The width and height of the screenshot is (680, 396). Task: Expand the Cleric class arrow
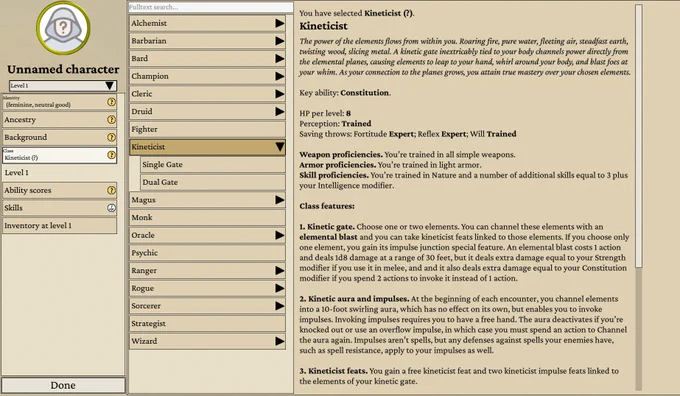click(280, 94)
